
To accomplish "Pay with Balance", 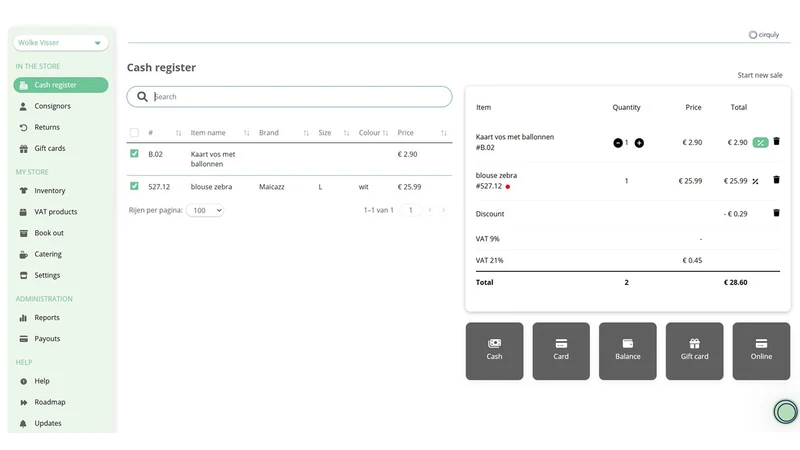I will pos(628,351).
